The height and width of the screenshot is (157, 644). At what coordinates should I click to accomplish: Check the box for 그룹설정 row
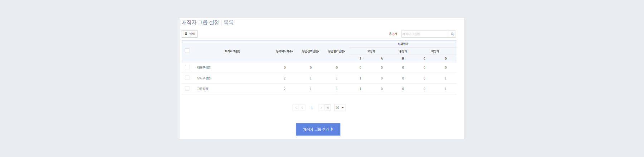pyautogui.click(x=187, y=89)
